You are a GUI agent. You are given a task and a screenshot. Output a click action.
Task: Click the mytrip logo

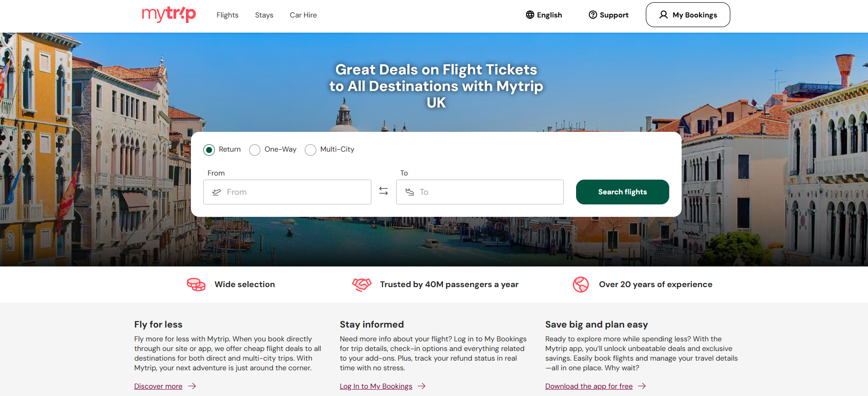169,14
